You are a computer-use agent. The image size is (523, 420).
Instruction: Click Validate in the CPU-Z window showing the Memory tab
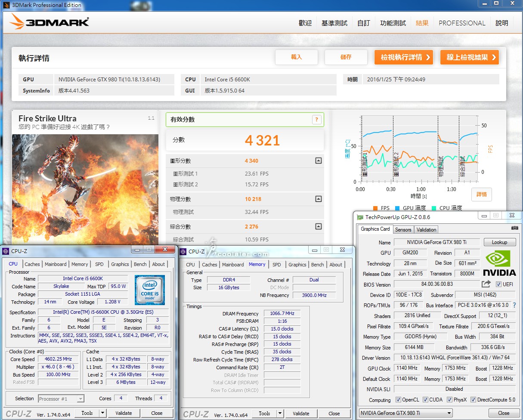[301, 414]
